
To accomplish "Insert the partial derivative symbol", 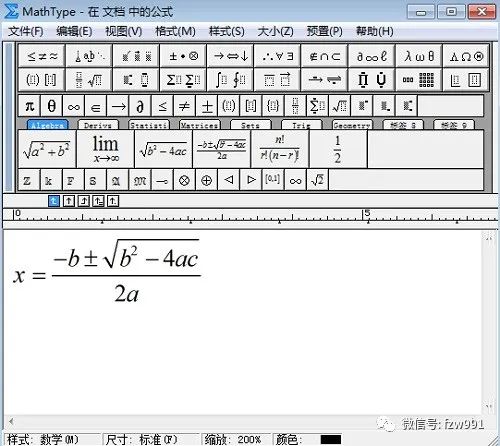I will [x=140, y=106].
